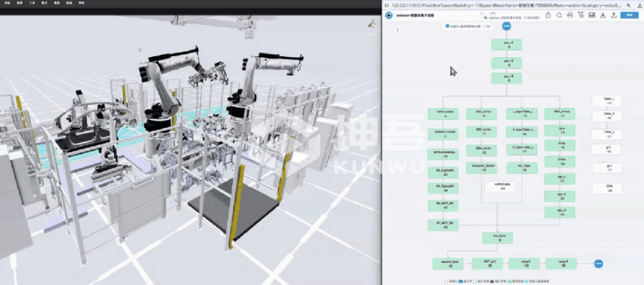Select the R5_RightsNG node

[443, 172]
